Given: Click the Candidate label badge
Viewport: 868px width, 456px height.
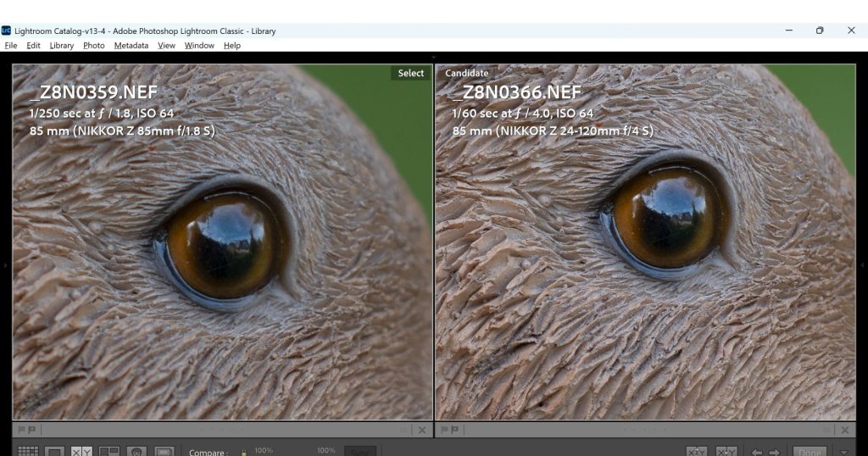Looking at the screenshot, I should (x=467, y=73).
